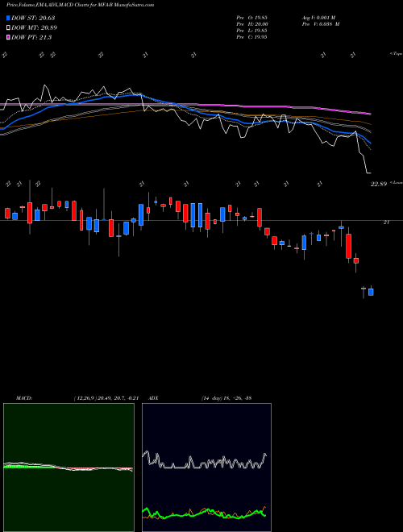Click the 'Pre O: 19.85' value
Screen dimensions: 403x532
(251, 17)
